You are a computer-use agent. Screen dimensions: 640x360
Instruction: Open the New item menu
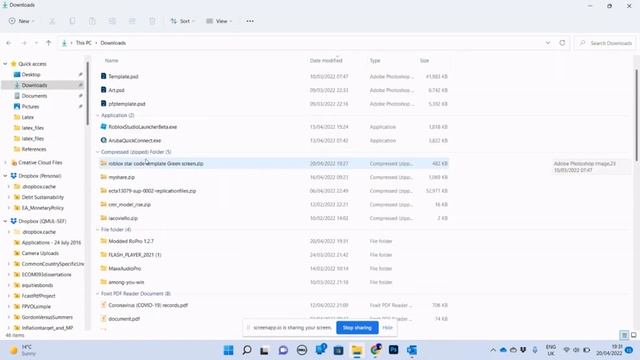21,21
